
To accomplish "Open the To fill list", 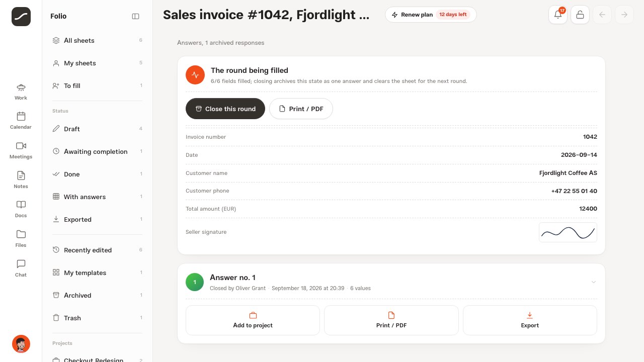I will click(97, 85).
